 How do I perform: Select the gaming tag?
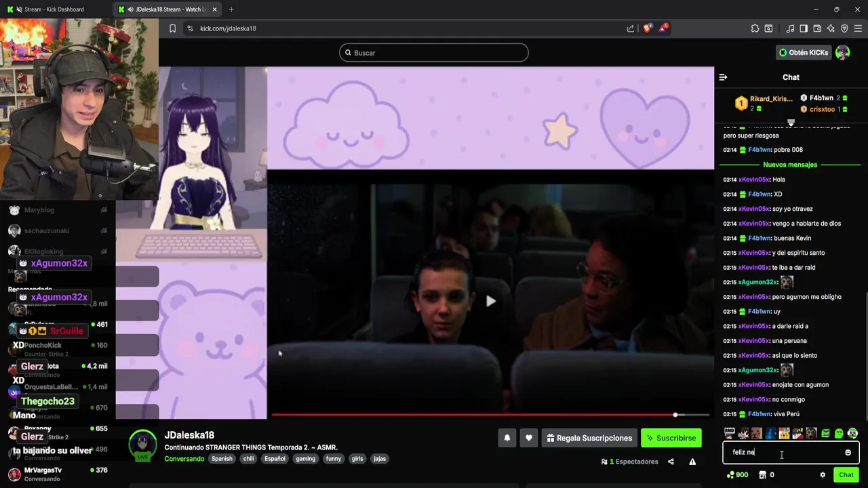coord(306,459)
